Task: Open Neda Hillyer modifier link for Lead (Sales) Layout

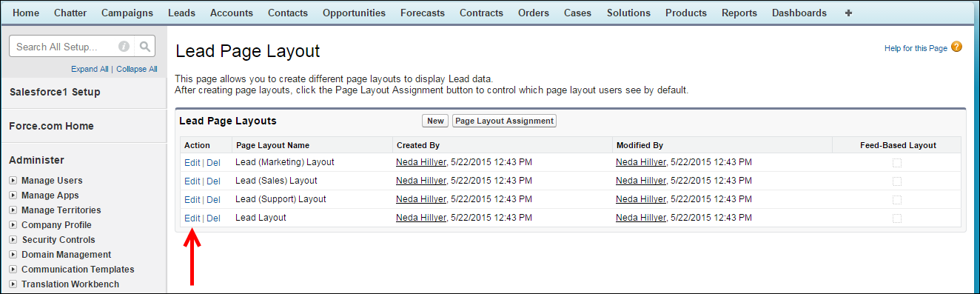Action: [641, 181]
